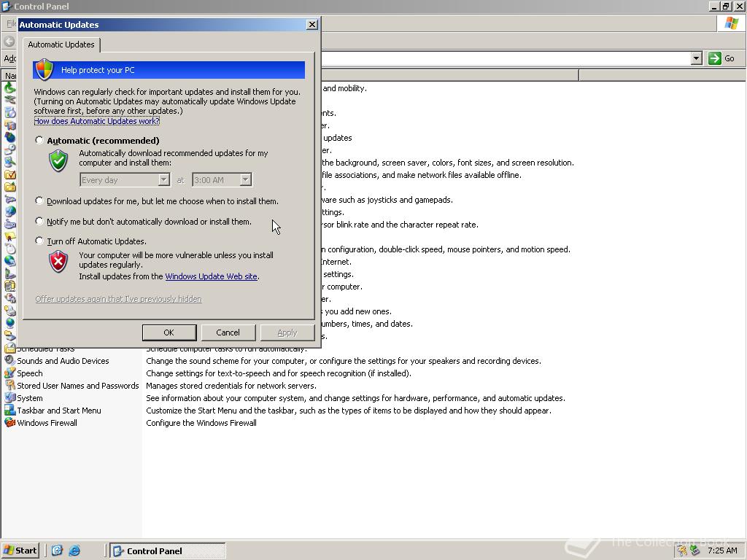Open the Start menu

pyautogui.click(x=20, y=551)
